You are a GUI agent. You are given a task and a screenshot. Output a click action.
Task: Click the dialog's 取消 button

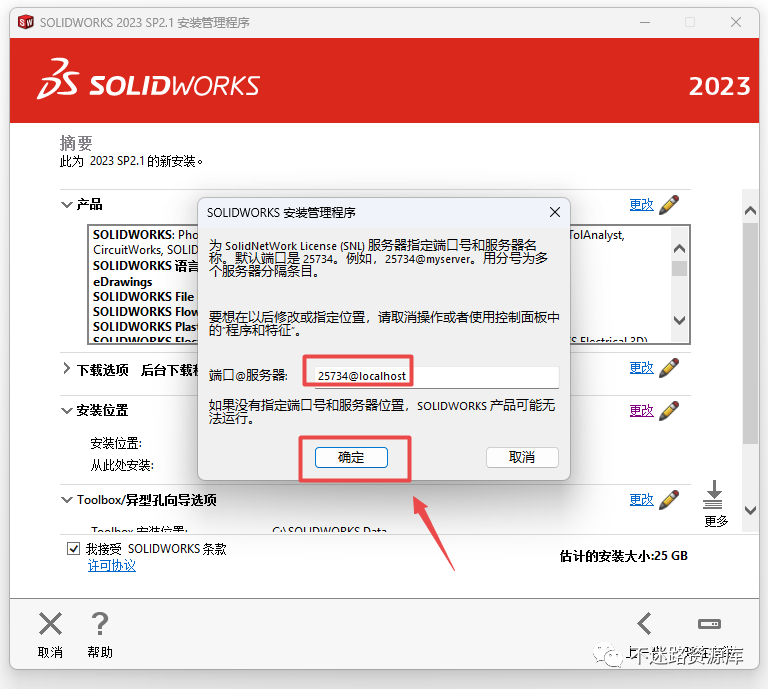[x=522, y=457]
